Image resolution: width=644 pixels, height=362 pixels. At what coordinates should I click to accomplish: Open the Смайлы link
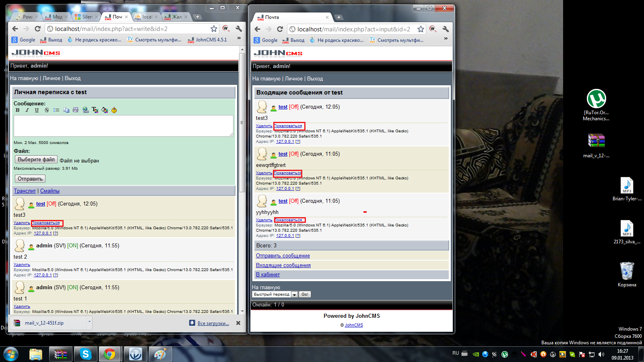coord(50,191)
